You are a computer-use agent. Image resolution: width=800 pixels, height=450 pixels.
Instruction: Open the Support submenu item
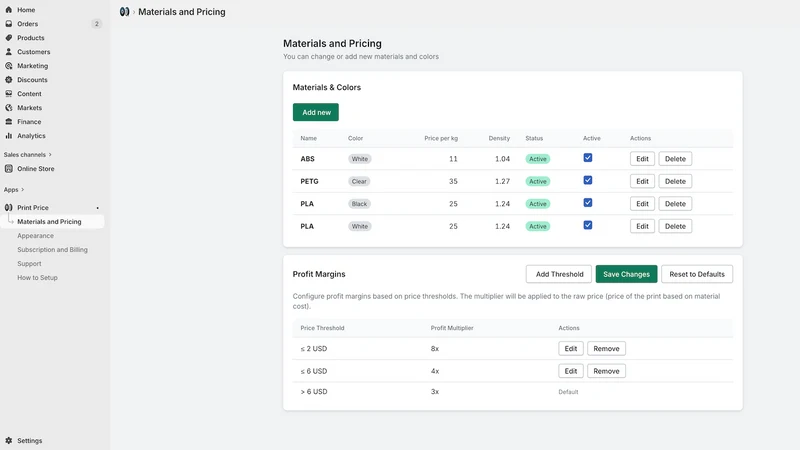point(29,264)
